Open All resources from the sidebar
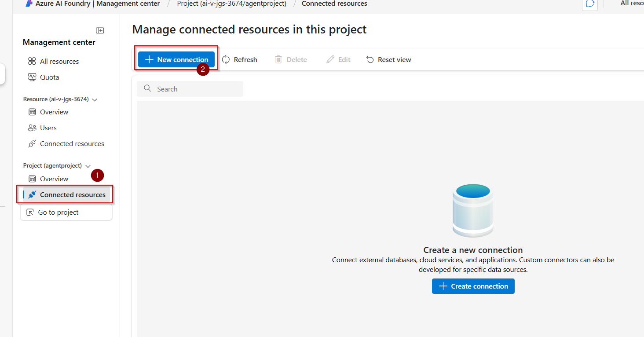Viewport: 644px width, 337px height. coord(59,61)
